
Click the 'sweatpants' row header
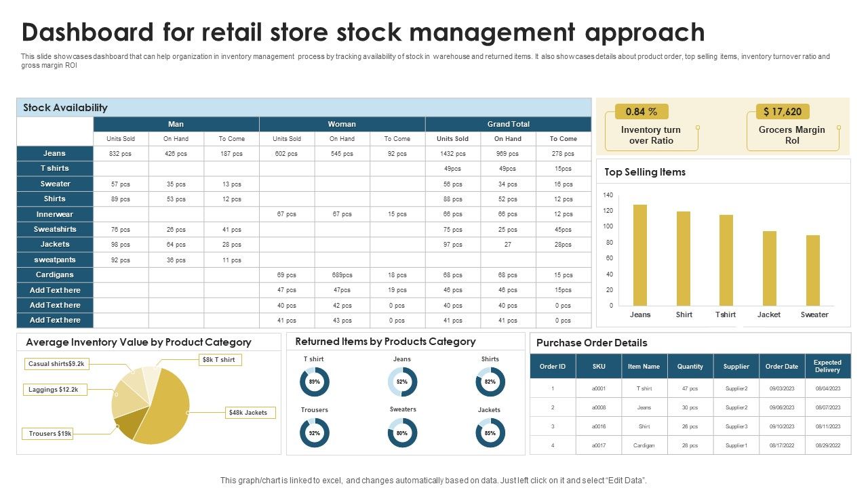(x=55, y=260)
